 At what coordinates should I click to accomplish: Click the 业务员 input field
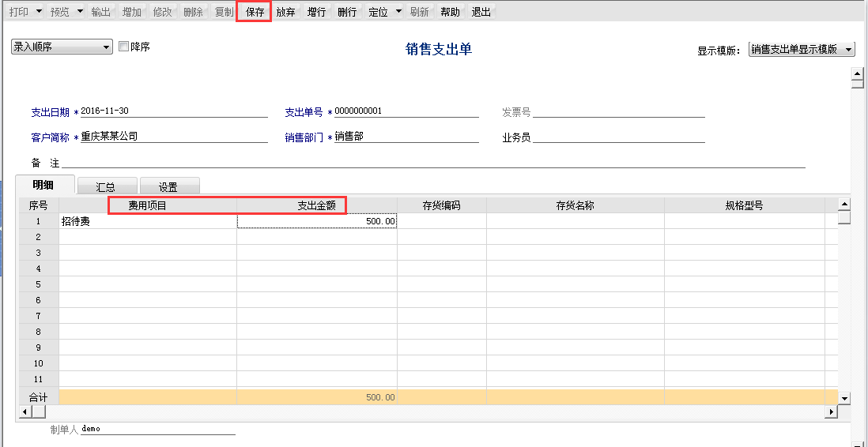(618, 137)
